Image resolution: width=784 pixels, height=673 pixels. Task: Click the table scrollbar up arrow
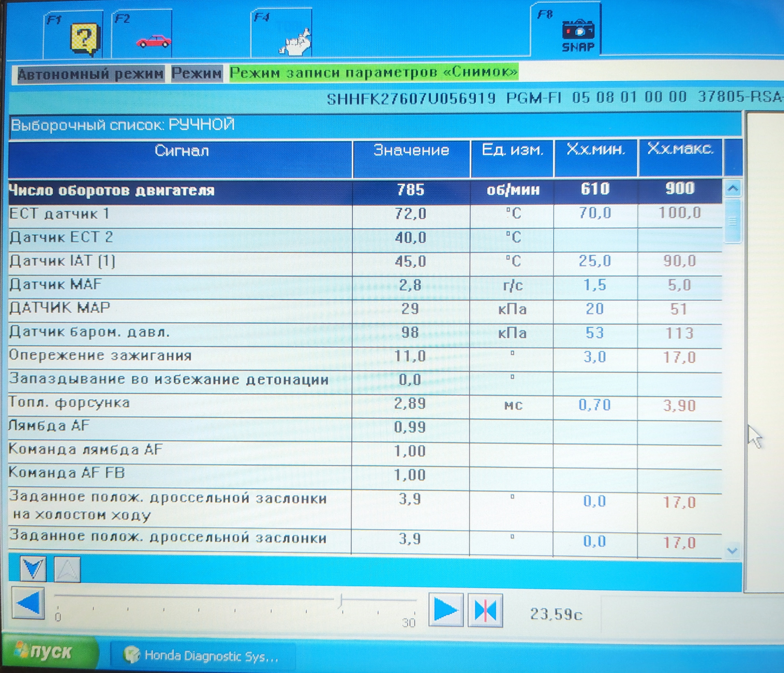pyautogui.click(x=733, y=189)
